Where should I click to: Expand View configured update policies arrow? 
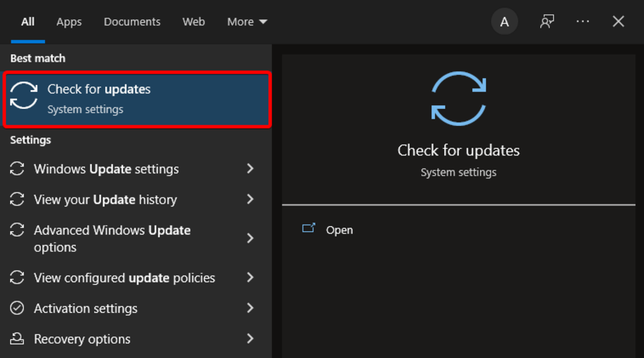(x=250, y=278)
